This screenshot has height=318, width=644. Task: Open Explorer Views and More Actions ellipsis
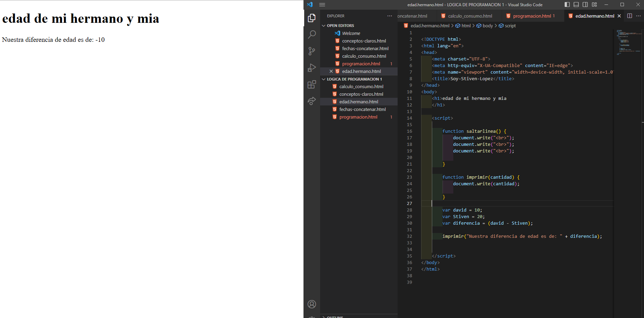point(390,16)
